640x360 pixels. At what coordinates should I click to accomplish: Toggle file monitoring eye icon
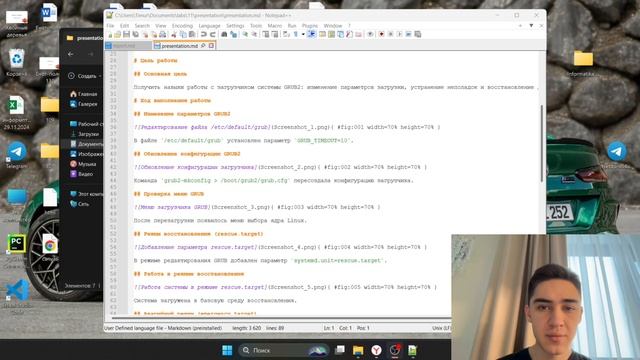point(370,34)
